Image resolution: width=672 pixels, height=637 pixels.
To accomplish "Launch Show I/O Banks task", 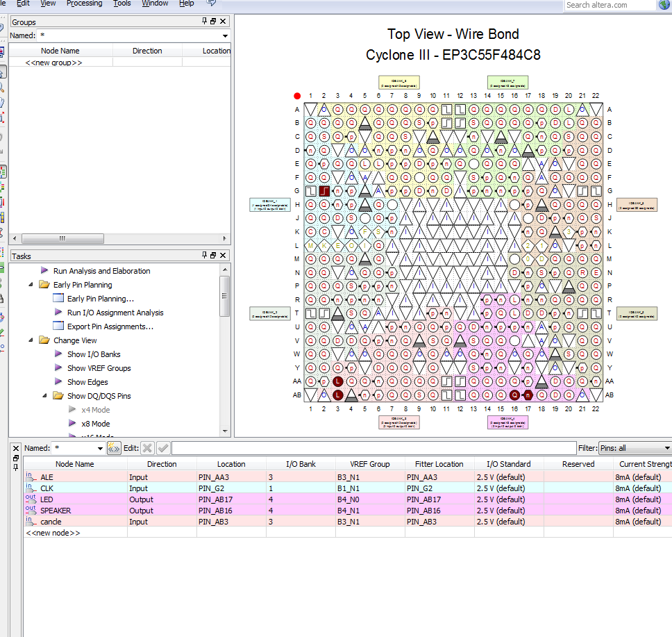I will (94, 354).
